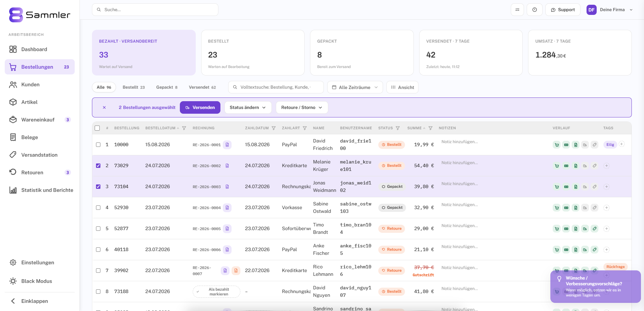Switch to the Versendet 62 tab
This screenshot has width=644, height=311.
(x=202, y=87)
